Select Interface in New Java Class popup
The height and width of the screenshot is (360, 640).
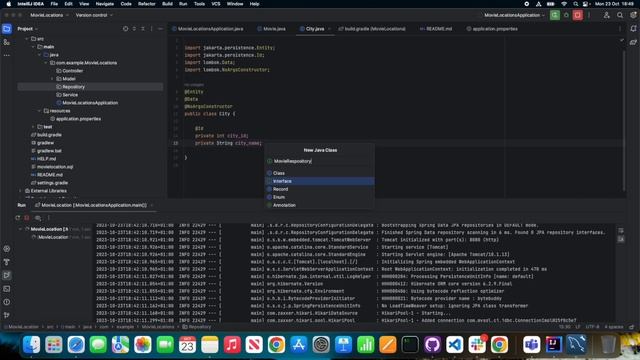click(x=320, y=181)
